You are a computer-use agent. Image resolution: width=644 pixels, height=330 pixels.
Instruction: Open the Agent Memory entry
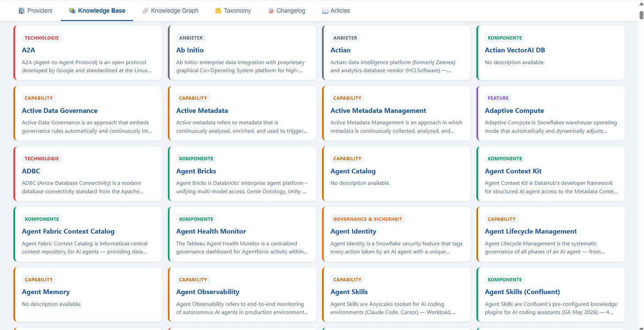46,292
